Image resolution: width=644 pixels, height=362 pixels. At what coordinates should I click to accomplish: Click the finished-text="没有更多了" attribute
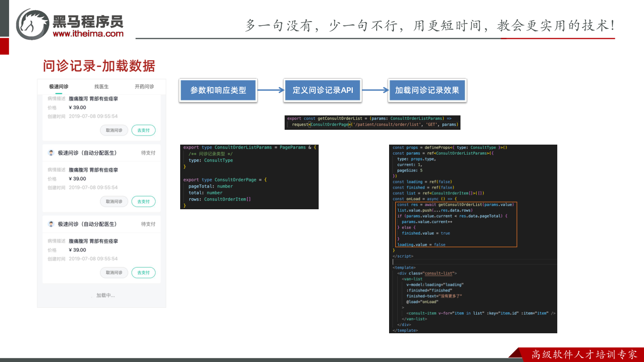click(x=434, y=296)
